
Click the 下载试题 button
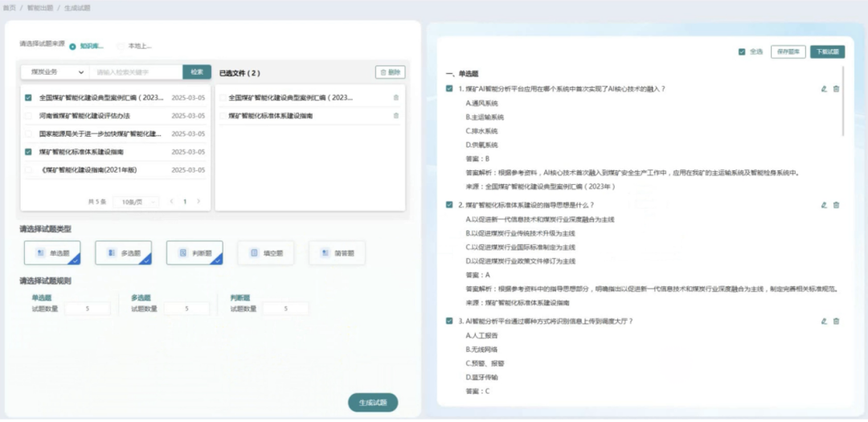(828, 51)
